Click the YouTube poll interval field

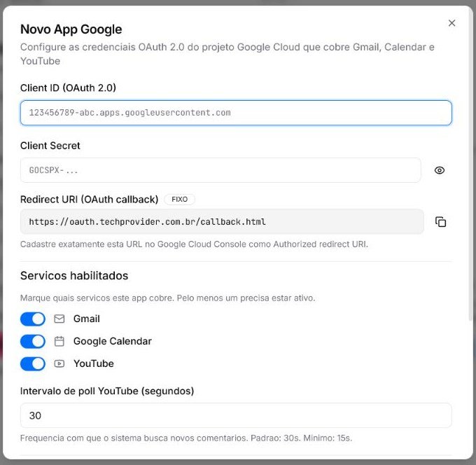[x=236, y=415]
